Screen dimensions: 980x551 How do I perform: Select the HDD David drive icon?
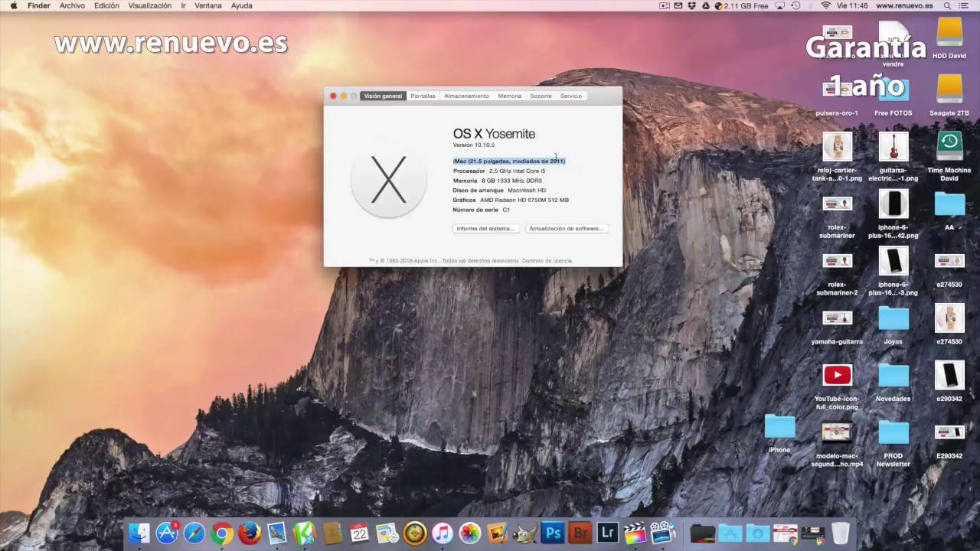(x=949, y=37)
